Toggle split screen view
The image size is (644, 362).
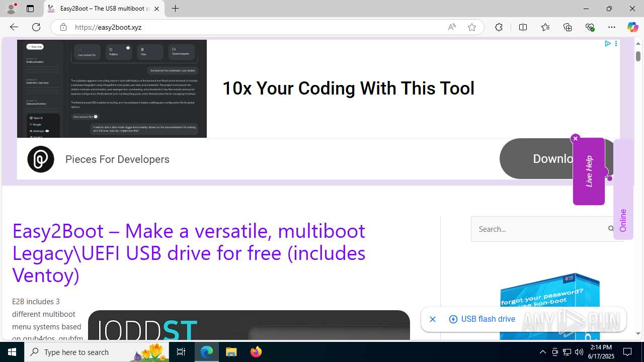(523, 27)
